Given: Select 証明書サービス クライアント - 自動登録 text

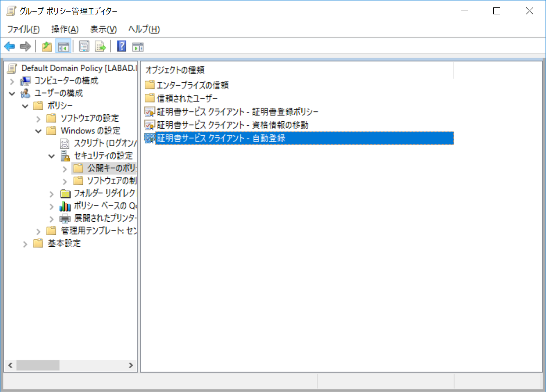Looking at the screenshot, I should [221, 138].
